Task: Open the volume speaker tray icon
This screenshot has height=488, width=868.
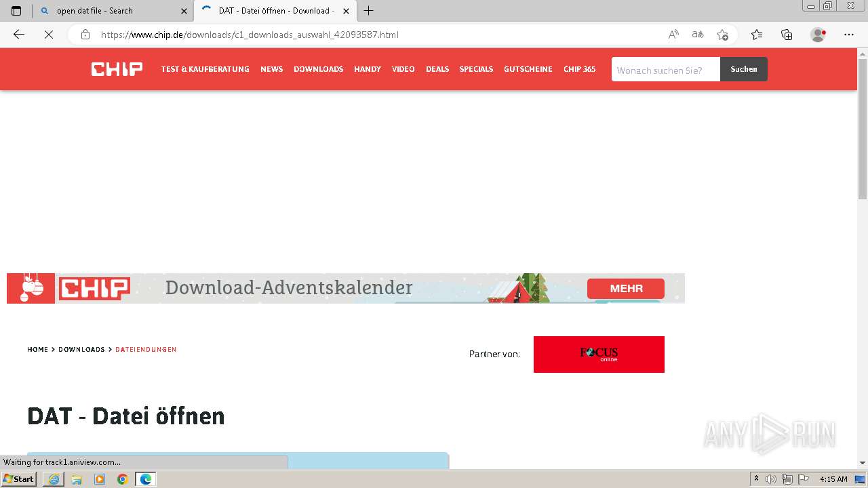Action: [x=771, y=479]
